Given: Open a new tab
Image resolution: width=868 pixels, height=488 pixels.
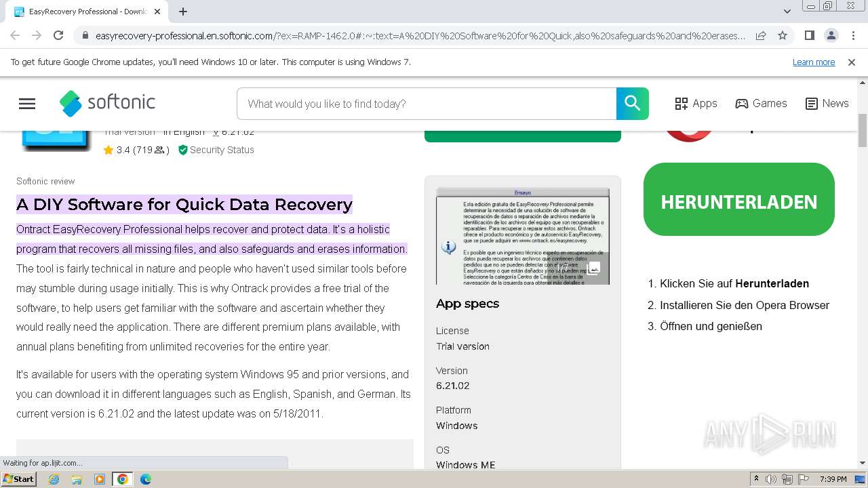Looking at the screenshot, I should [183, 12].
